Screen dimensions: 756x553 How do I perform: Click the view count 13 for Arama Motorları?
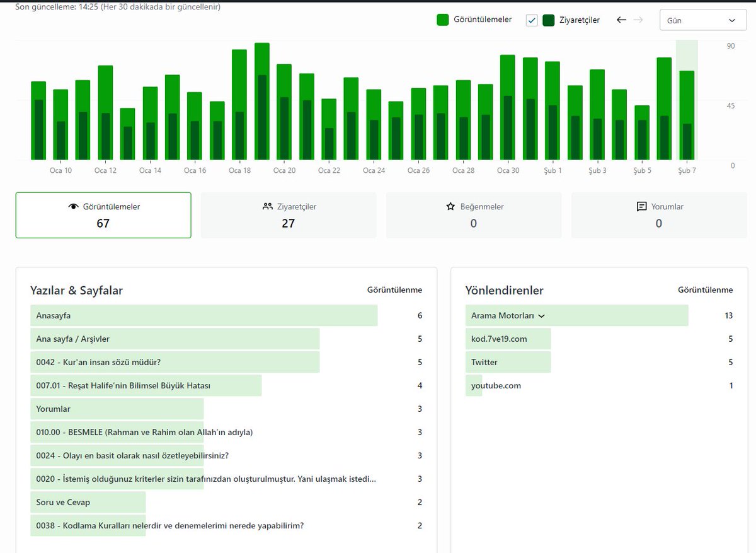click(x=729, y=316)
